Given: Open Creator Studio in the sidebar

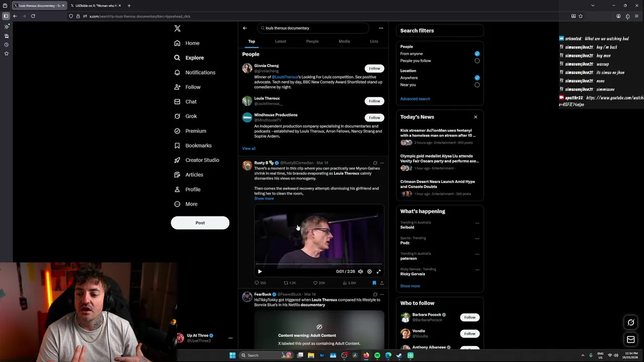Looking at the screenshot, I should tap(196, 160).
